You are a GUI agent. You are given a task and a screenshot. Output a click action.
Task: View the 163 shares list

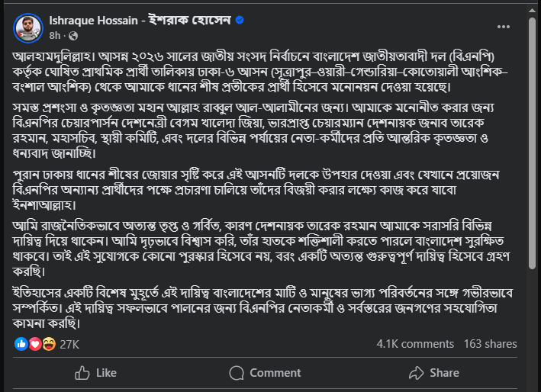(x=490, y=344)
